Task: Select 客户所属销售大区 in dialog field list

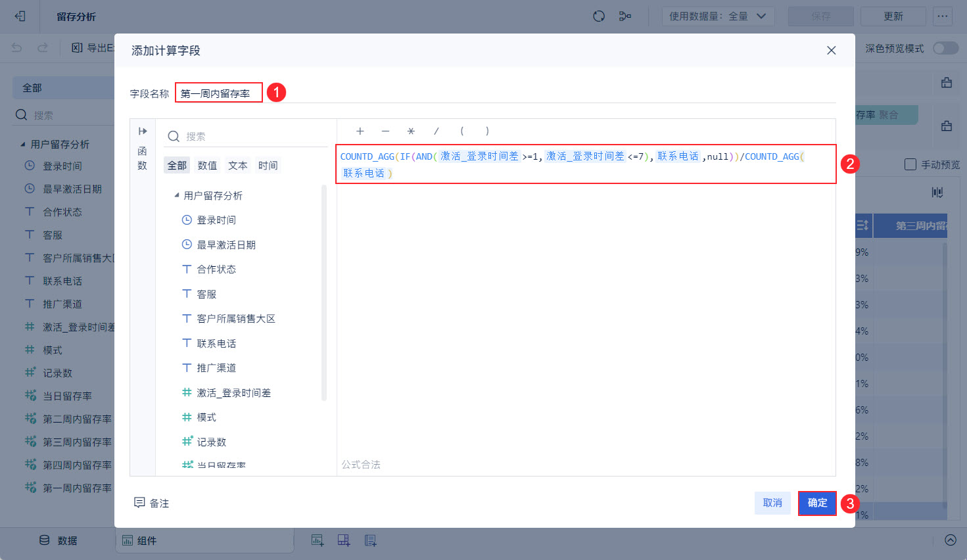Action: (236, 319)
